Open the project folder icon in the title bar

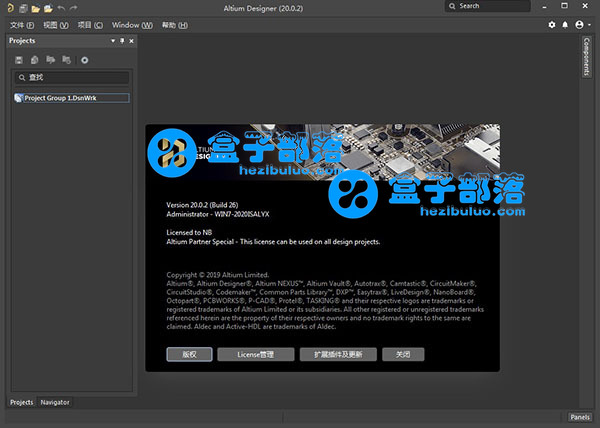pyautogui.click(x=48, y=8)
